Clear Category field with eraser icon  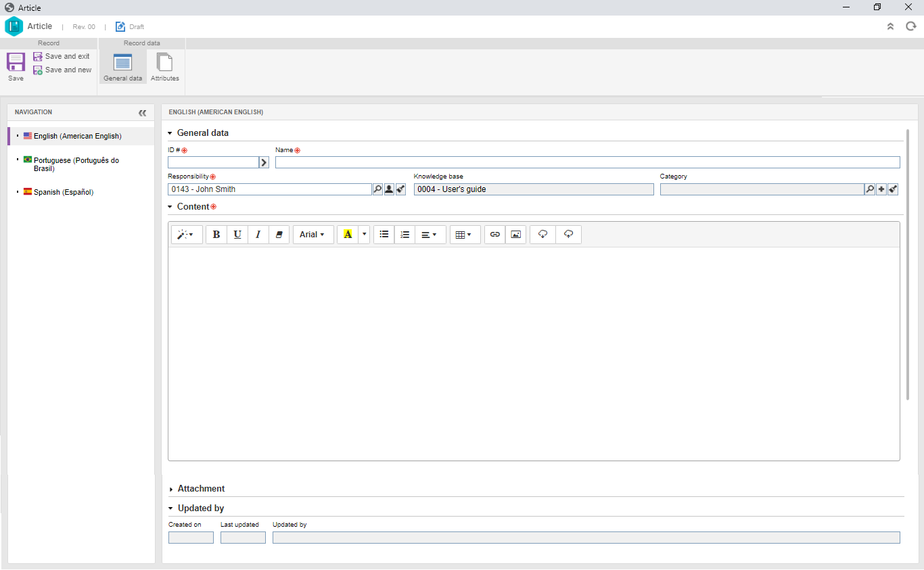point(893,189)
